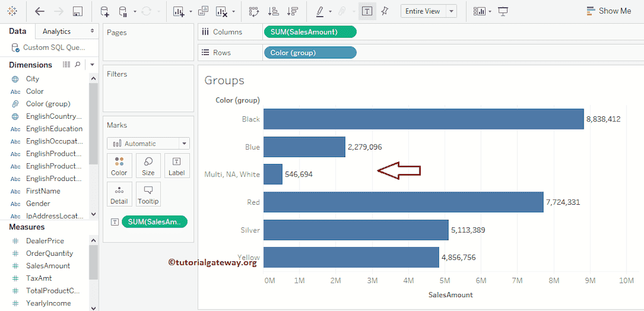Start Presentation Mode icon
The image size is (644, 311).
pos(503,11)
